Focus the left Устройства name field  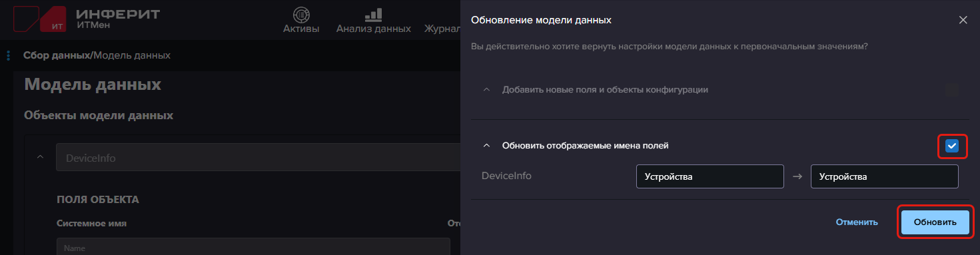710,176
